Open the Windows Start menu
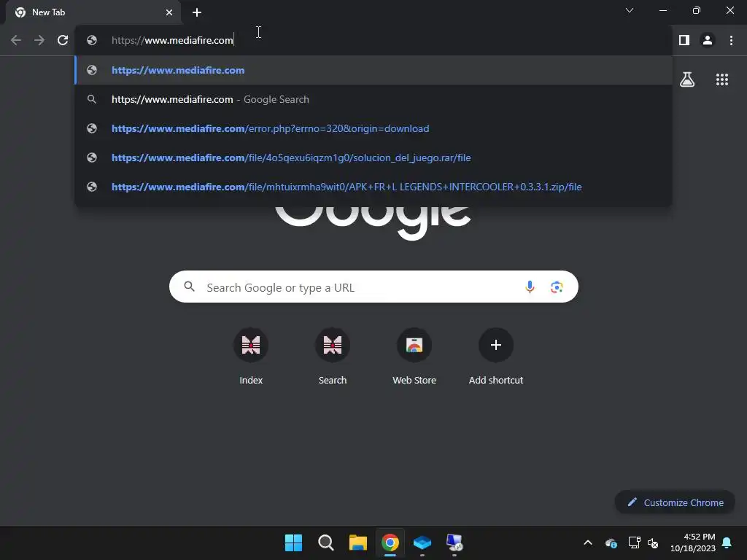This screenshot has width=747, height=560. point(293,542)
